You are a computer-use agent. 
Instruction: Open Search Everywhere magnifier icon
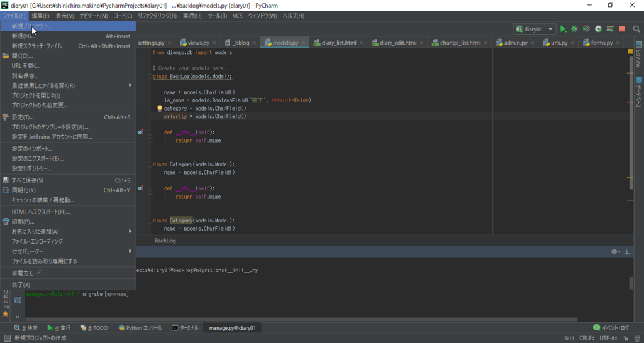[x=636, y=29]
